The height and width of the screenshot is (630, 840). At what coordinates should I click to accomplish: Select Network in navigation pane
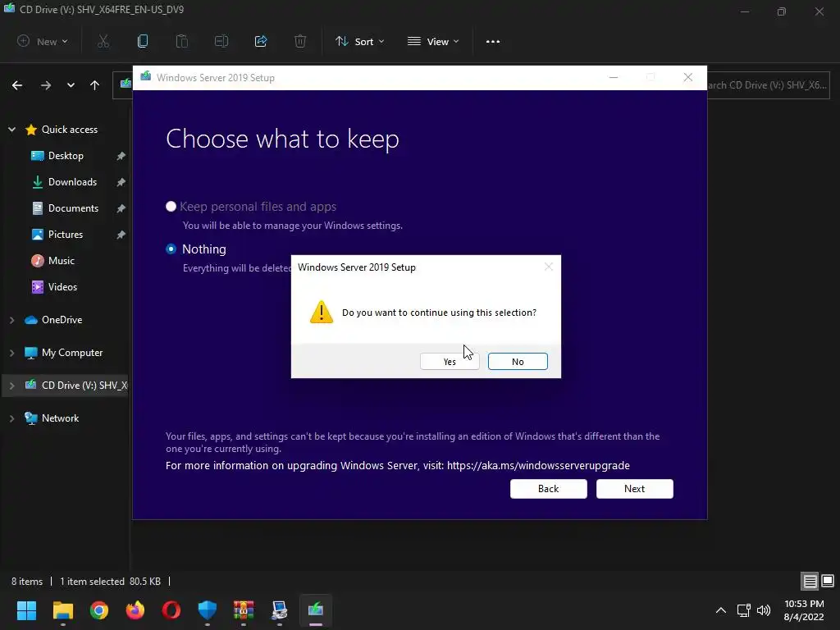[x=60, y=418]
